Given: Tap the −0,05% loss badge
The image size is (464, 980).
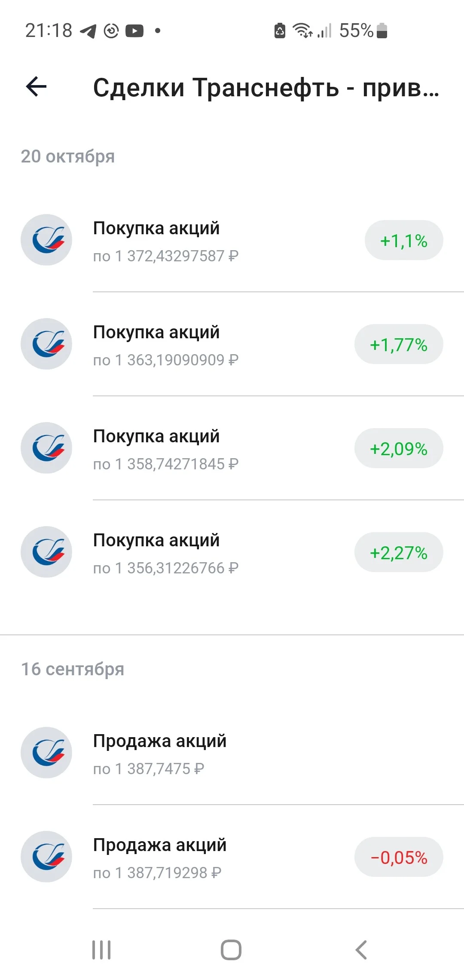Looking at the screenshot, I should click(x=399, y=857).
